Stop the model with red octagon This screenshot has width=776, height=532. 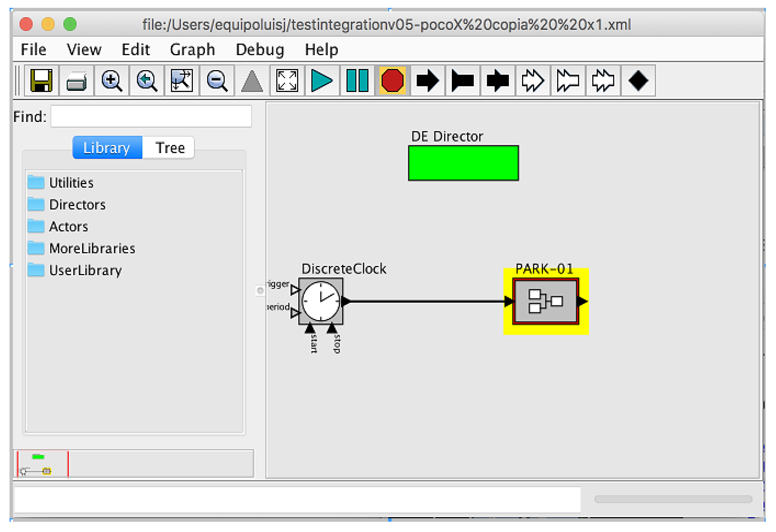pos(392,80)
